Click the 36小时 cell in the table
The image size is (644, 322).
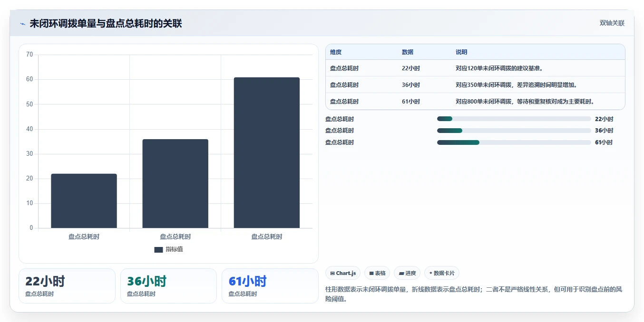pos(411,85)
